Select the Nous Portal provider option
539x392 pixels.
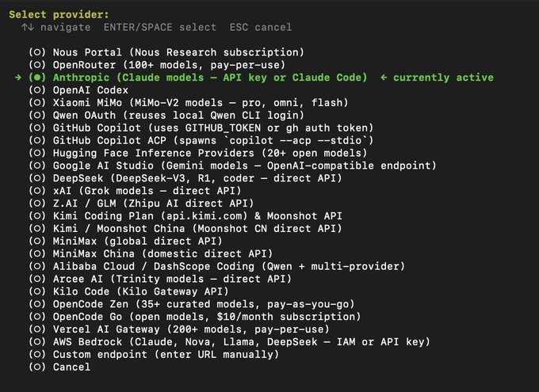[x=166, y=52]
